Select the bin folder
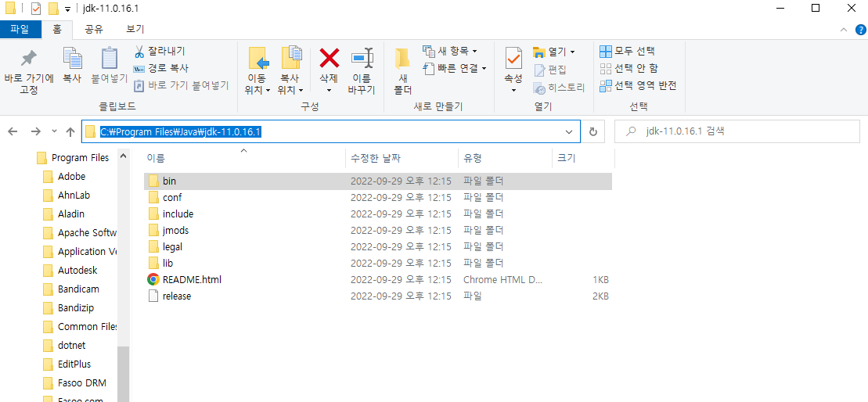 [377, 181]
